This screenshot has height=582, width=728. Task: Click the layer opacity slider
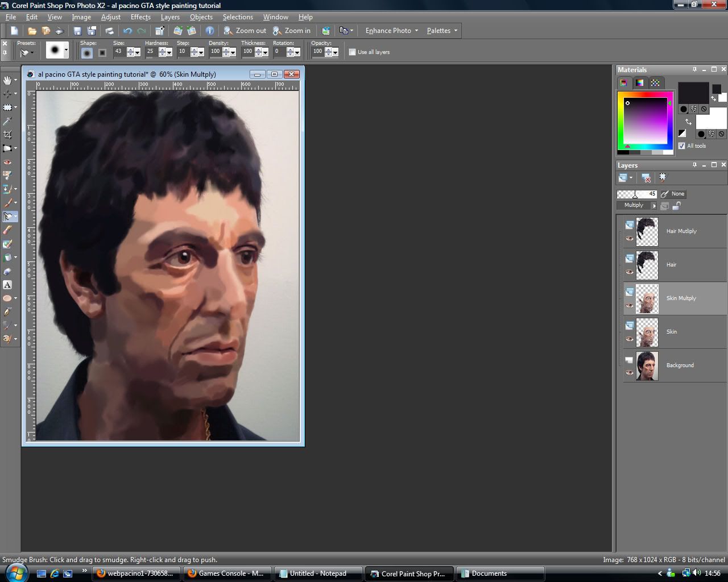pos(637,194)
